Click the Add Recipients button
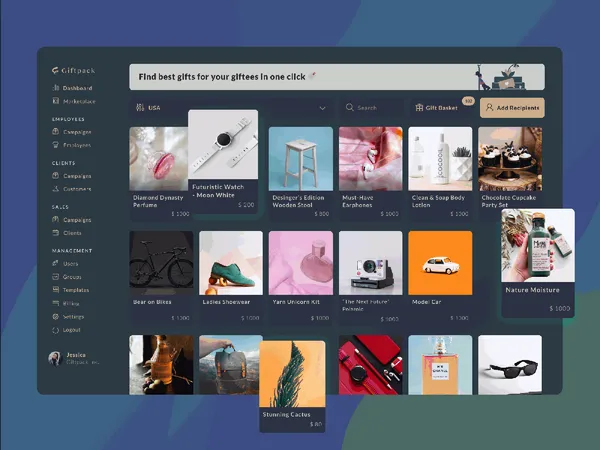The width and height of the screenshot is (600, 450). point(512,108)
